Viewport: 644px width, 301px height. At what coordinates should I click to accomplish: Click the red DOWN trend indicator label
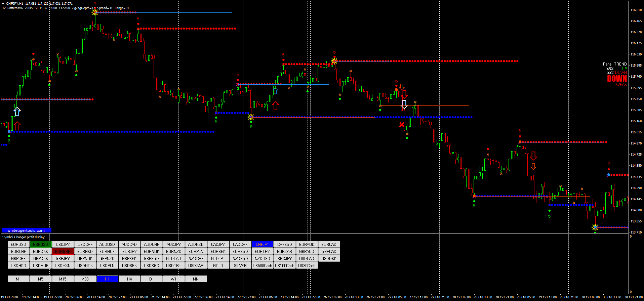(x=617, y=79)
